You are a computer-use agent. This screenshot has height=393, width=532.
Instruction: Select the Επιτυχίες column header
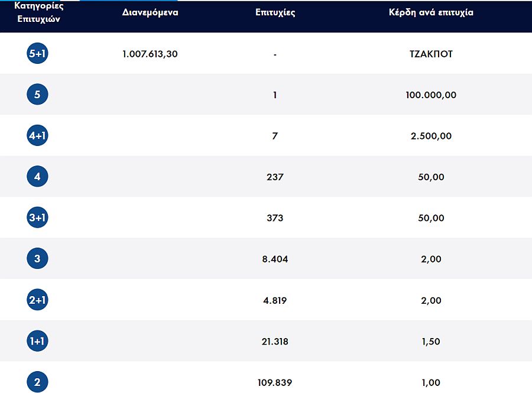pos(275,12)
